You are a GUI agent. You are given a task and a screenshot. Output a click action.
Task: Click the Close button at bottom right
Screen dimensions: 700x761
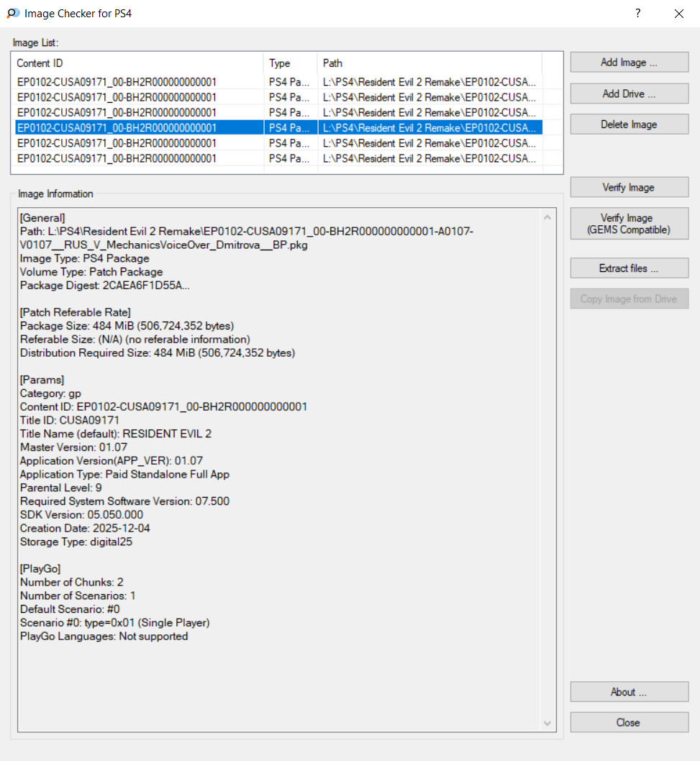click(x=629, y=722)
